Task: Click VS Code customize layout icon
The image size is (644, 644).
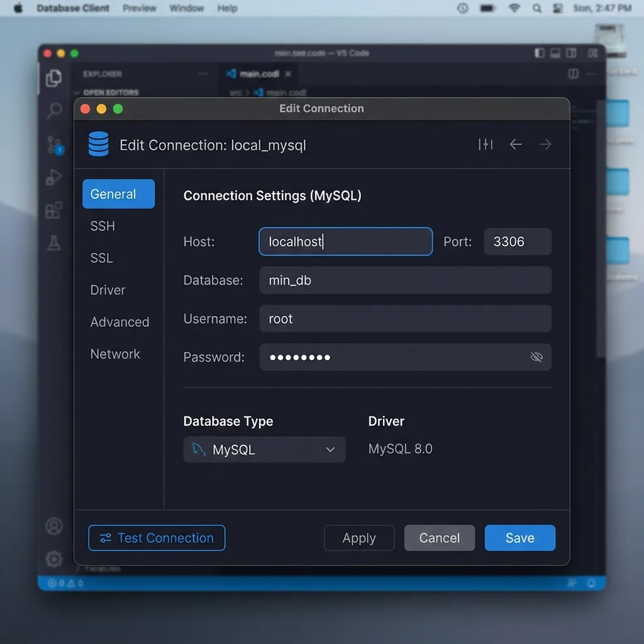Action: [x=592, y=53]
